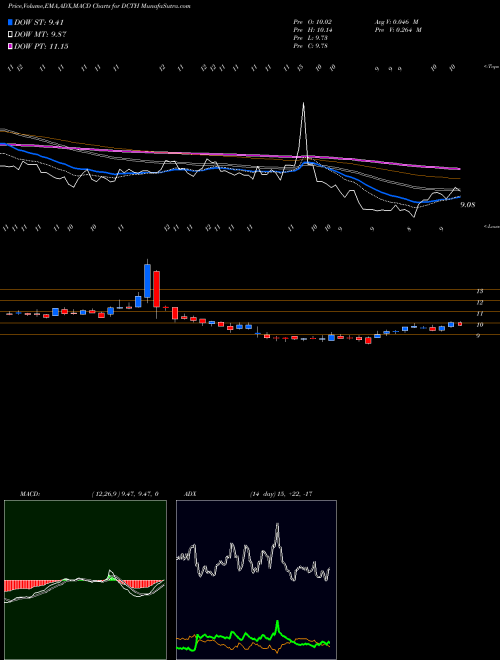This screenshot has height=660, width=500.
Task: Select the 'DOW MT: 9.87' legend text
Action: click(40, 35)
